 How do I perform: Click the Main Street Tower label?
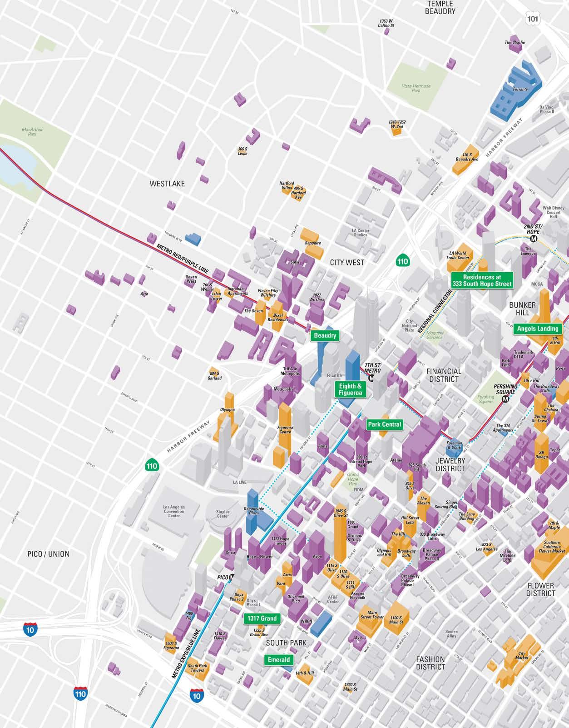tap(372, 615)
